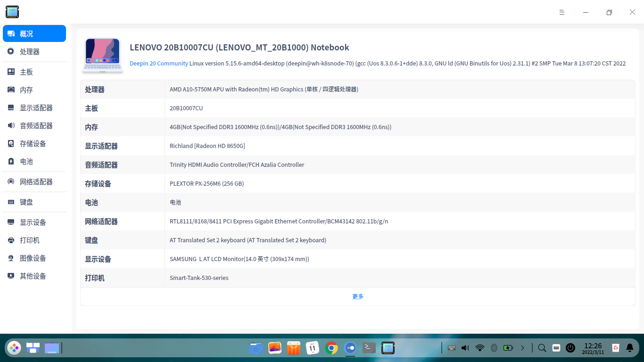Select the SAMSUNG L AT LCD Monitor value
The width and height of the screenshot is (644, 362).
pyautogui.click(x=239, y=259)
